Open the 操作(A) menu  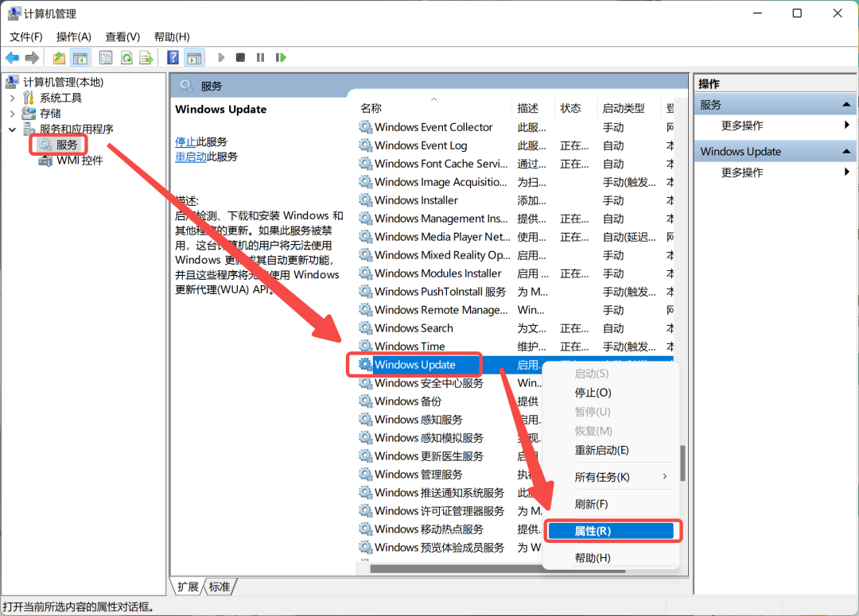coord(73,37)
